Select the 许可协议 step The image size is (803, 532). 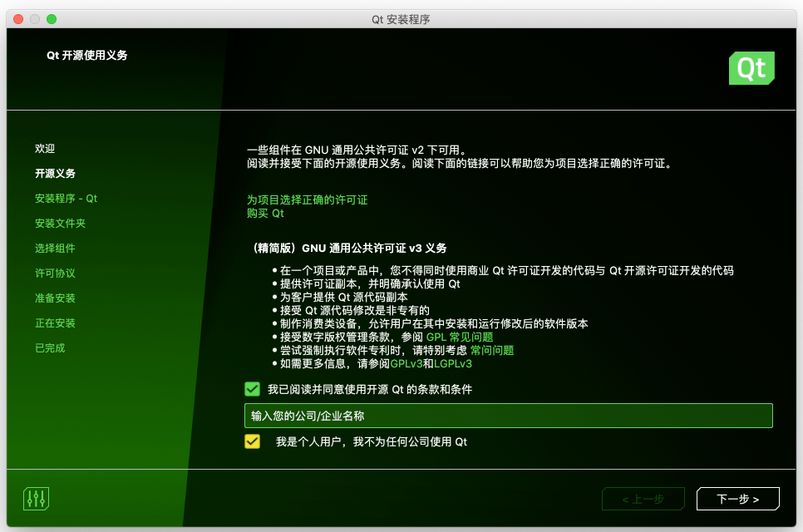point(55,273)
